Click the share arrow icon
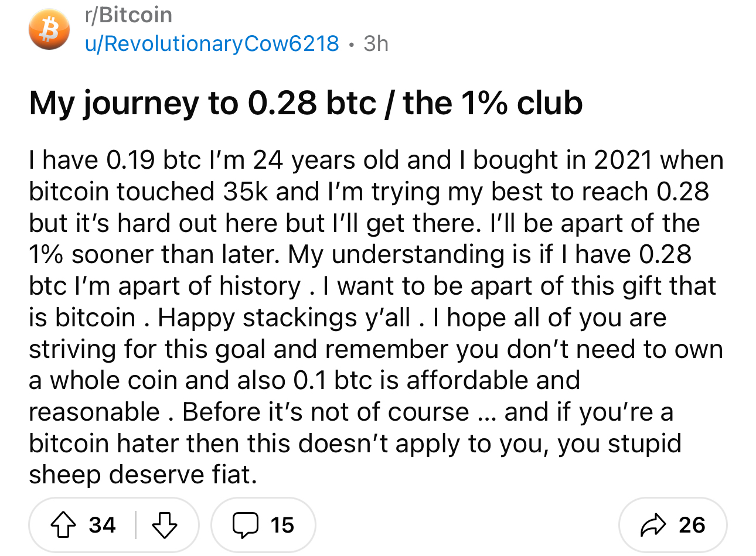This screenshot has height=556, width=756. coord(653,525)
